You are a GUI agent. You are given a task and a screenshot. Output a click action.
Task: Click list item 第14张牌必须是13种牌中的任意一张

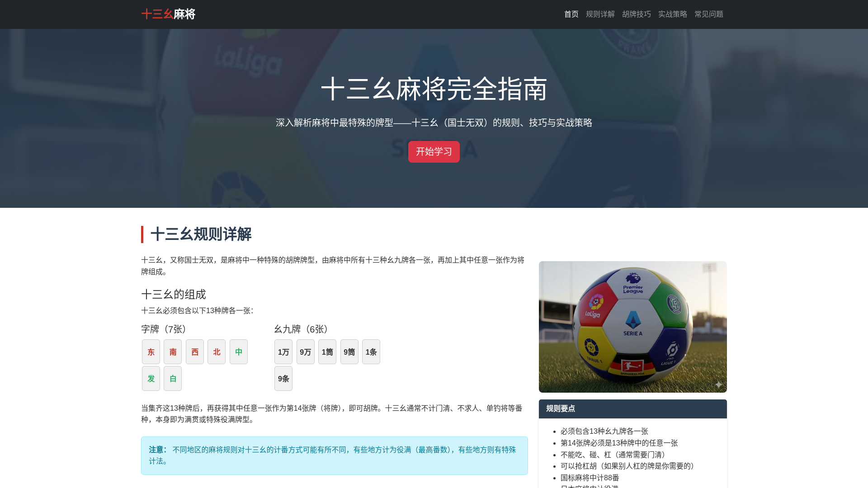point(619,443)
